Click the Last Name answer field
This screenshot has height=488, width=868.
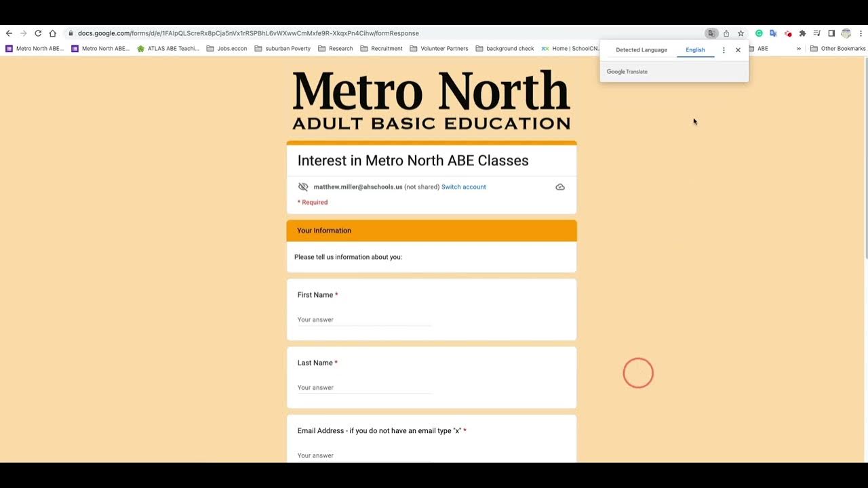click(x=364, y=388)
